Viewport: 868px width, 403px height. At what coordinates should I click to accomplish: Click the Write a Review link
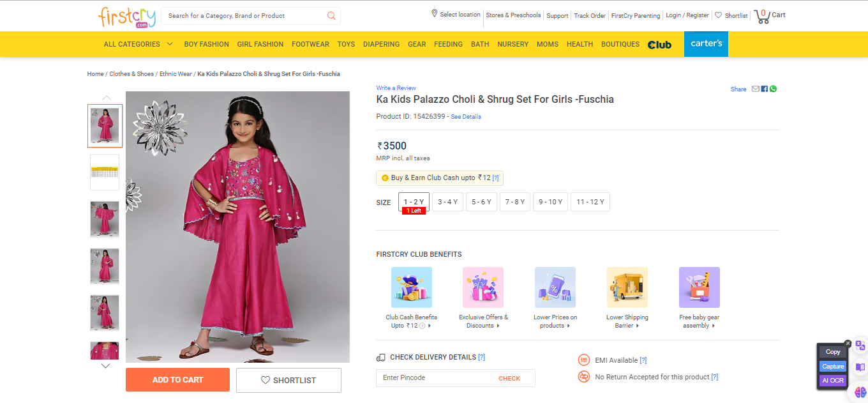tap(396, 88)
